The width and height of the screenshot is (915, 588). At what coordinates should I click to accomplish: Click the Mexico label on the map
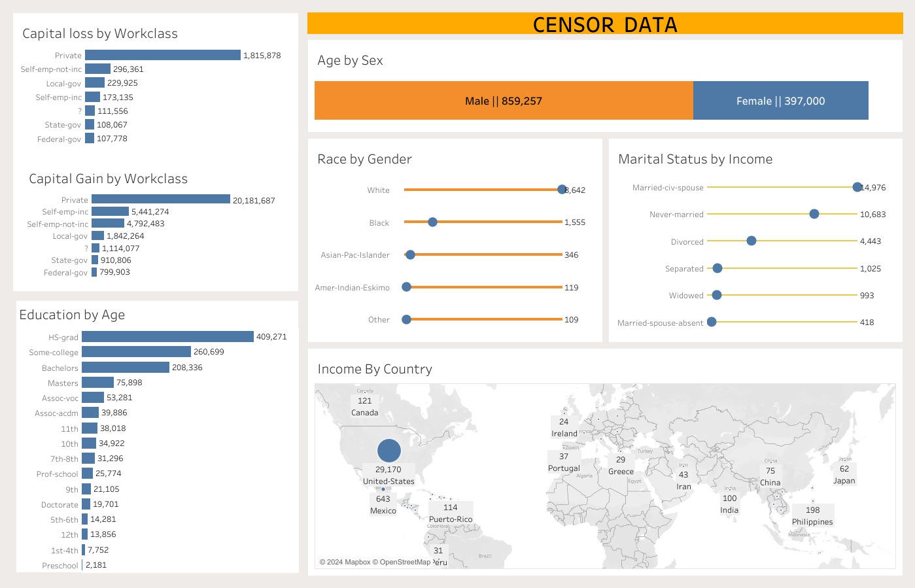tap(383, 511)
